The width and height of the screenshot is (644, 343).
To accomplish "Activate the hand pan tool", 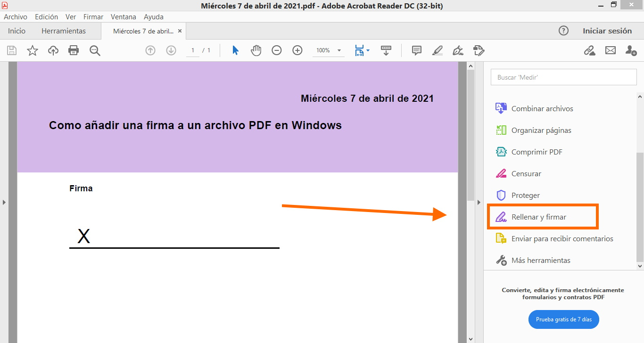I will point(256,50).
